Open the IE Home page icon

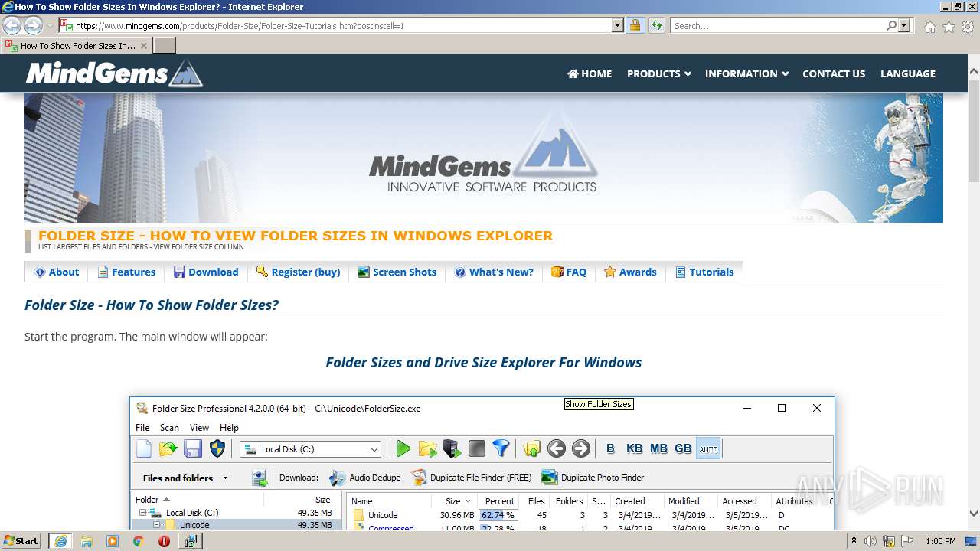pyautogui.click(x=929, y=27)
